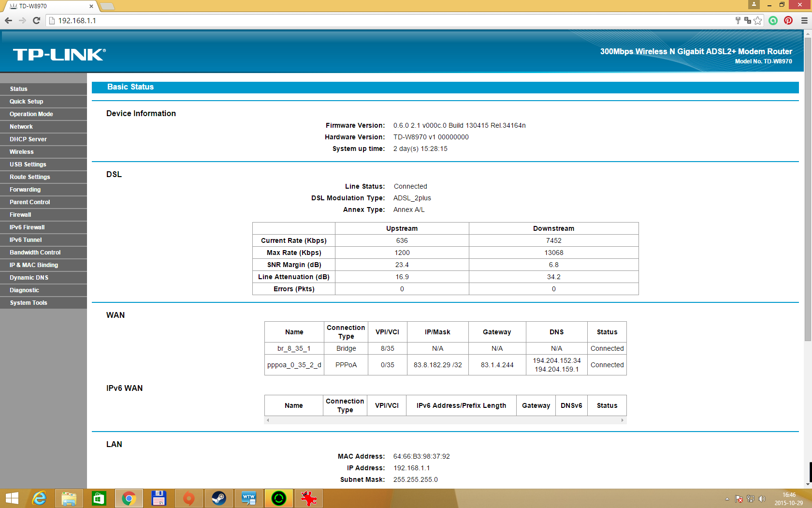Bookmark this page with the star icon
This screenshot has height=508, width=812.
758,20
